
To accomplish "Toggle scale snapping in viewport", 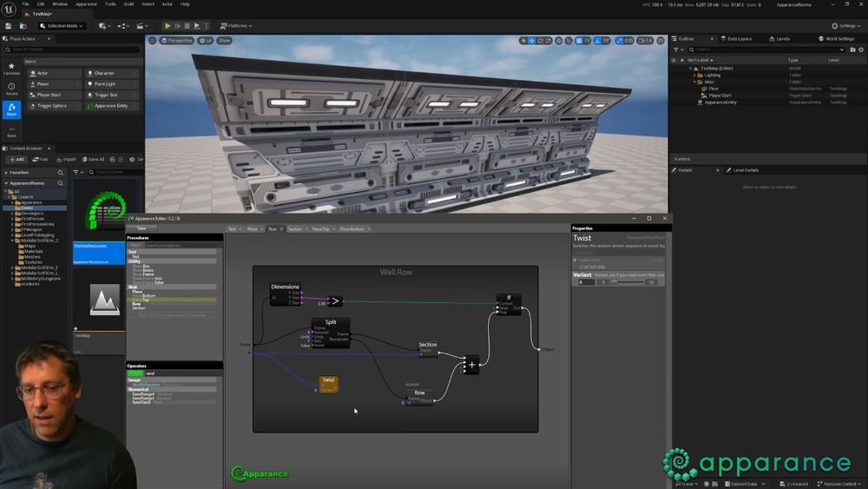I will (x=619, y=41).
